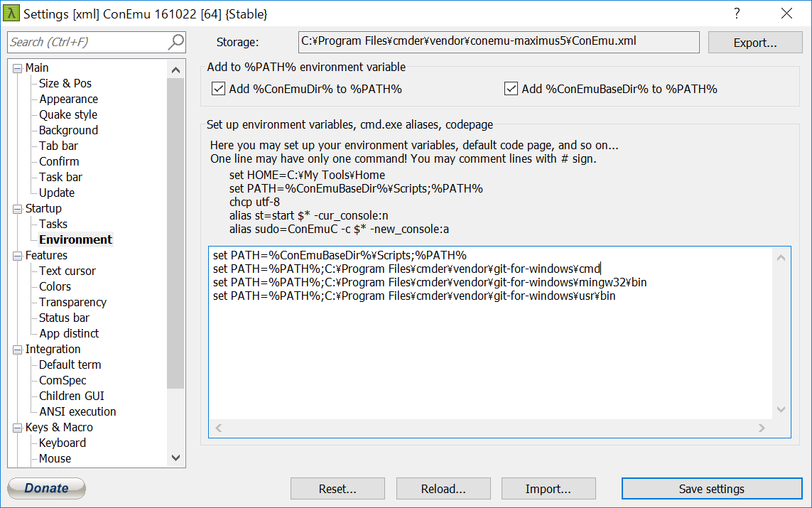Toggle Add %ConEmuBaseDir% to %PATH% checkbox
The width and height of the screenshot is (812, 508).
(x=511, y=89)
